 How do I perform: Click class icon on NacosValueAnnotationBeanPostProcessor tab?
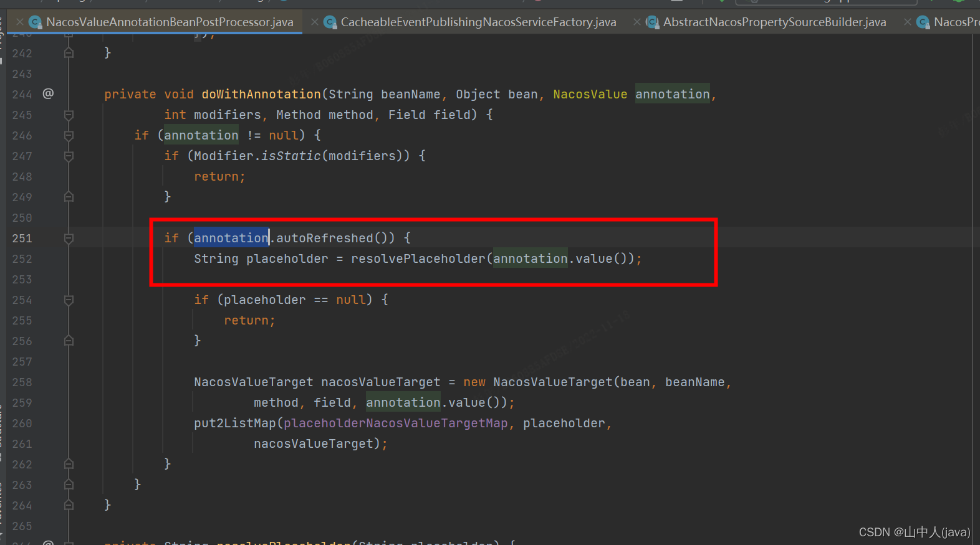click(x=36, y=22)
